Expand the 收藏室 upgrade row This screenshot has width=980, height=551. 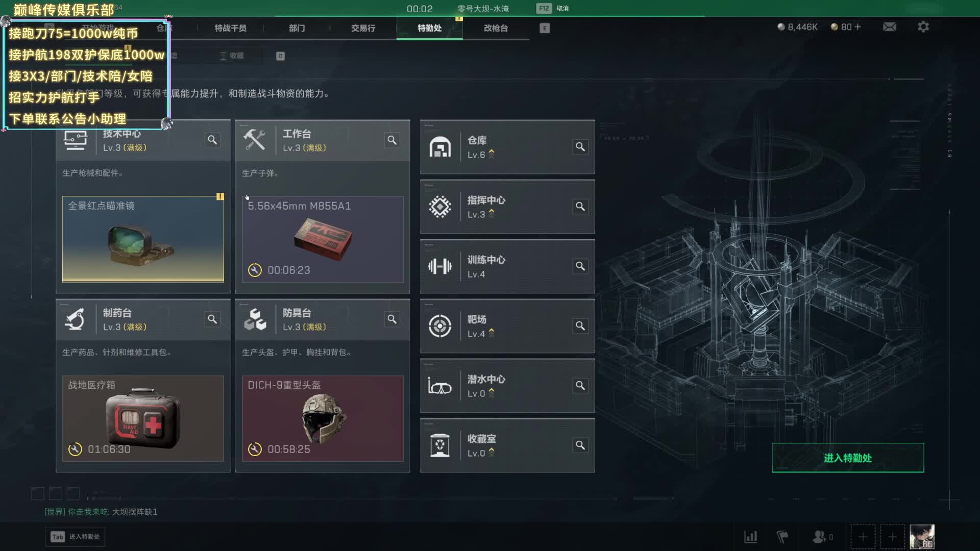(507, 445)
